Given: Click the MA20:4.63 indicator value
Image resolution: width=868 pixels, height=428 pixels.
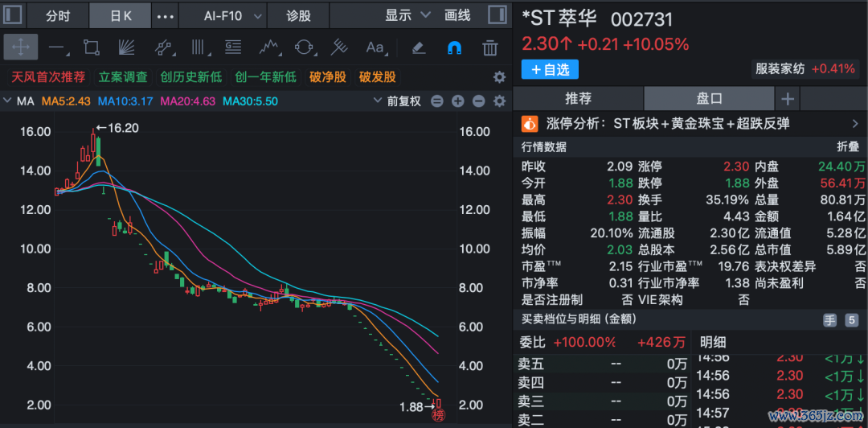Looking at the screenshot, I should pos(189,101).
